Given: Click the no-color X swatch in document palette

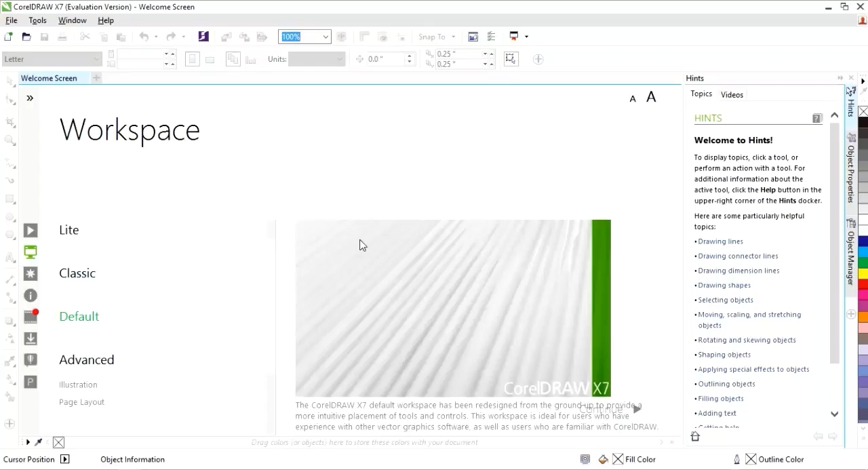Looking at the screenshot, I should pos(58,442).
